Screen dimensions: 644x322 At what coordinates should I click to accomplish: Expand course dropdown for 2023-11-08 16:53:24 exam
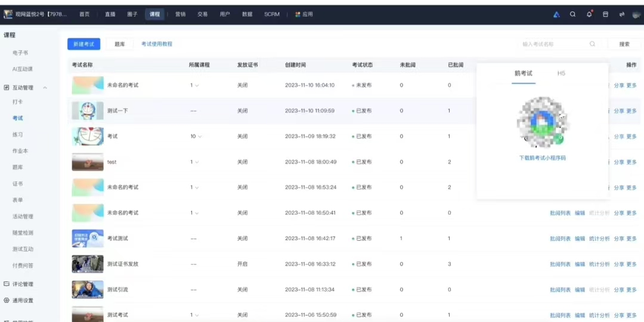(197, 187)
